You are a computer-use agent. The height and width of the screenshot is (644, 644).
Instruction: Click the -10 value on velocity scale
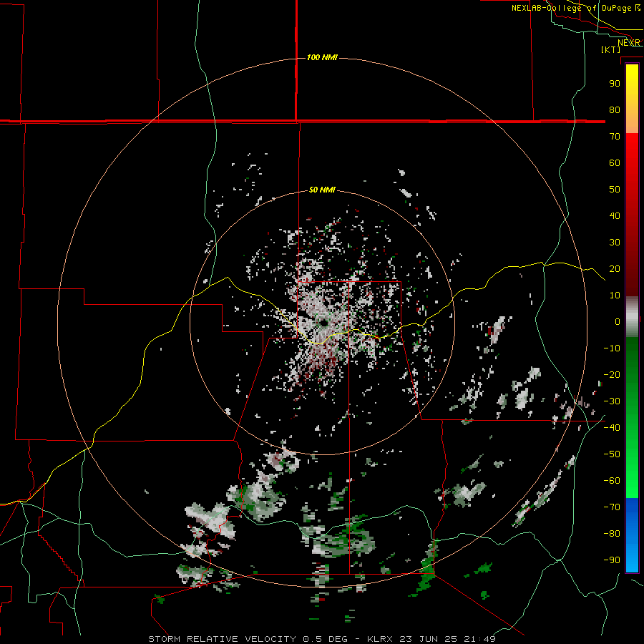pos(612,348)
